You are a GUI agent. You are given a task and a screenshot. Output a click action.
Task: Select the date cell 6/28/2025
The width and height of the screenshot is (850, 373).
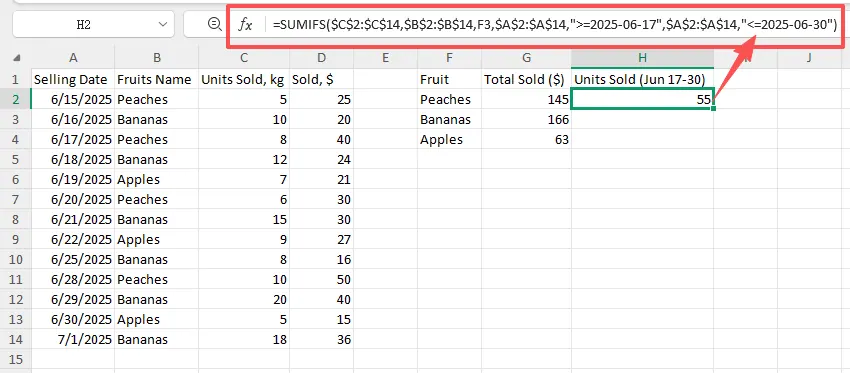(73, 280)
